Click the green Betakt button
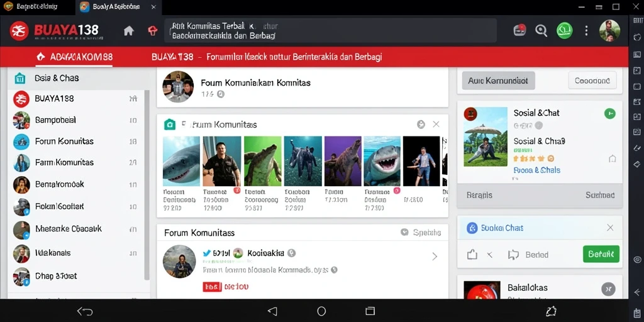The image size is (644, 322). click(x=601, y=254)
